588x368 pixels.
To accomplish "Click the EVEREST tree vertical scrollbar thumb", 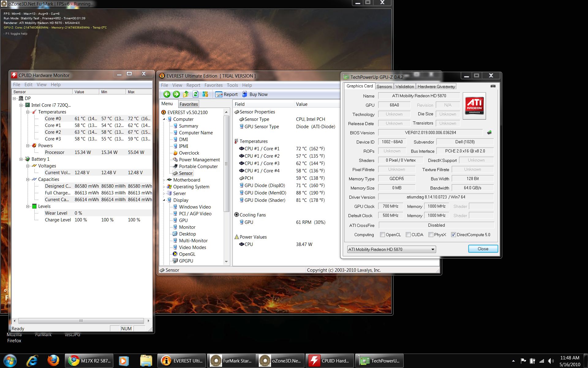I will tap(226, 164).
